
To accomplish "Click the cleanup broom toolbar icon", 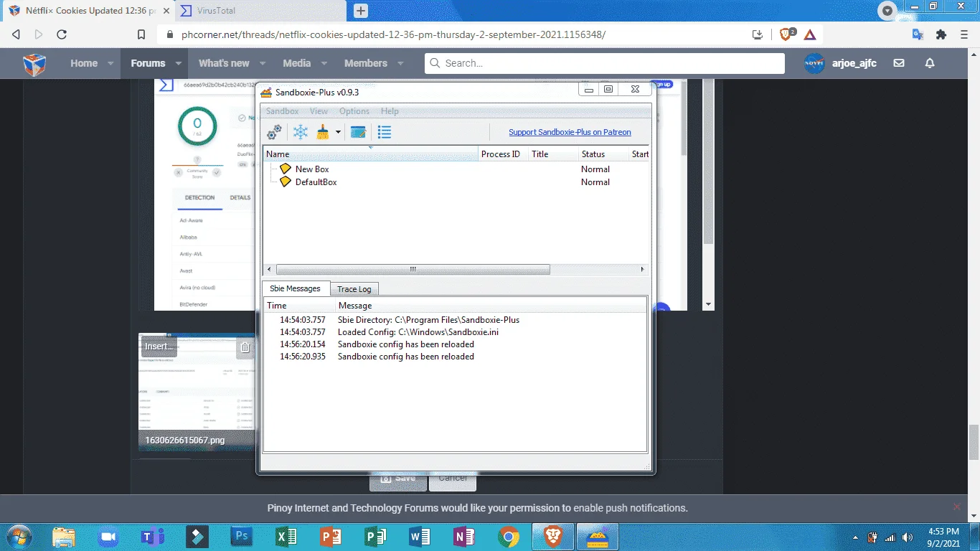I will (324, 132).
